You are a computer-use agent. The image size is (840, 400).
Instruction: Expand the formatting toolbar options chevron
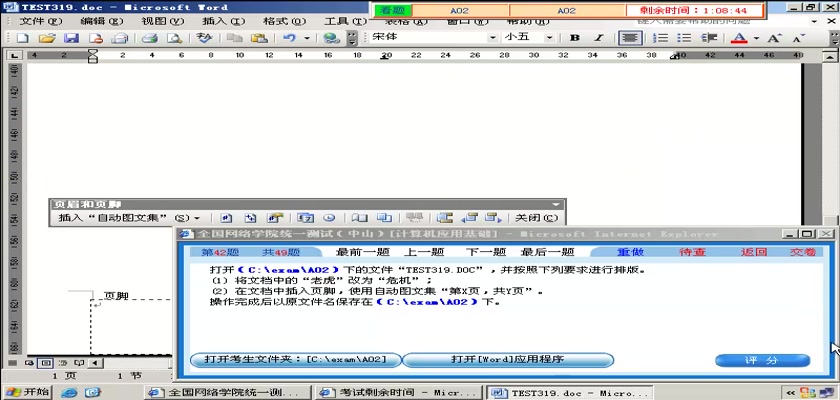[834, 38]
